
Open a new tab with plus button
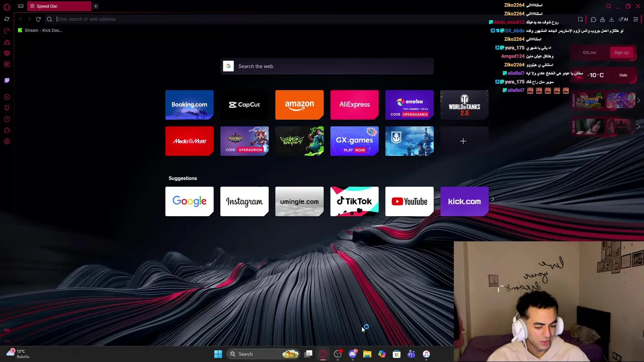pos(96,6)
